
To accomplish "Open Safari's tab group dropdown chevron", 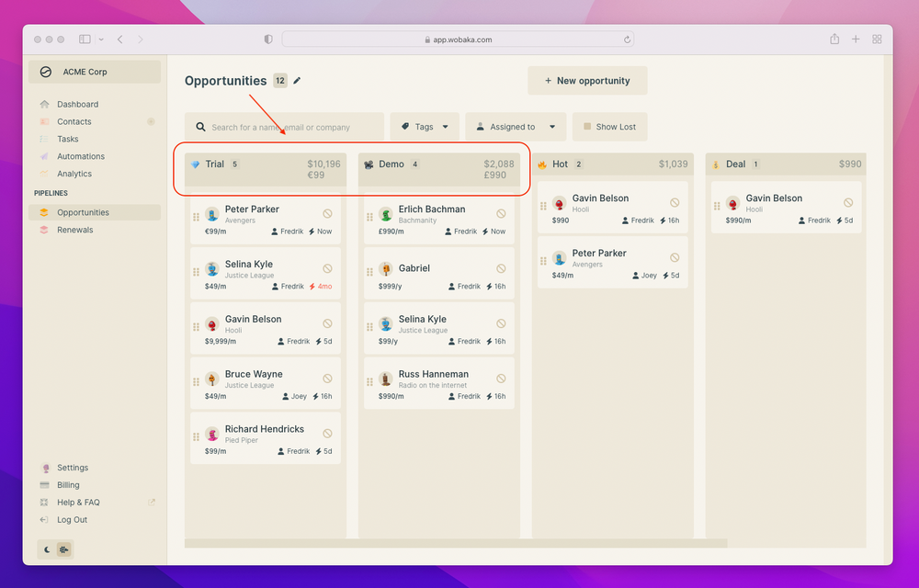I will point(101,40).
